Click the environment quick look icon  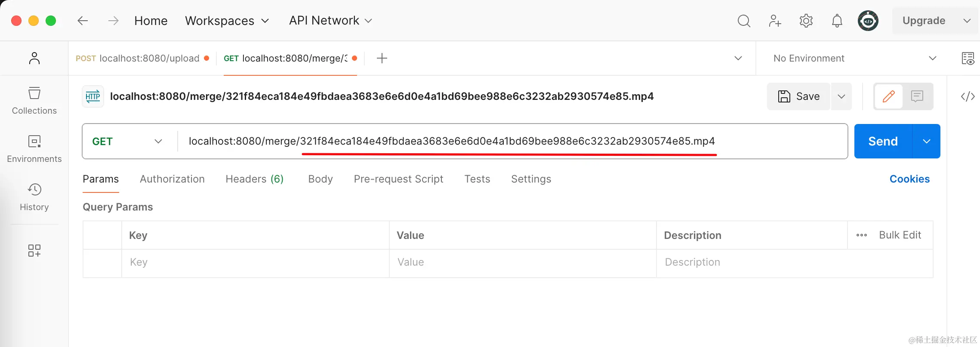968,58
